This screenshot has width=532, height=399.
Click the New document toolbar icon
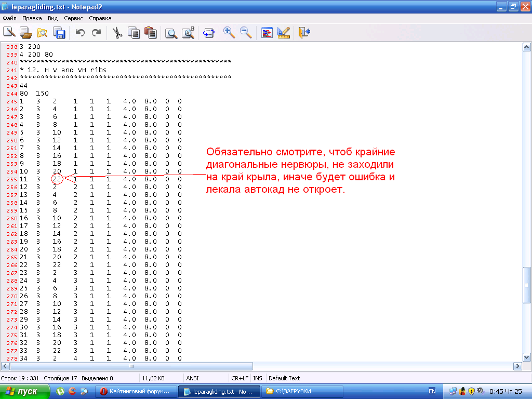9,33
